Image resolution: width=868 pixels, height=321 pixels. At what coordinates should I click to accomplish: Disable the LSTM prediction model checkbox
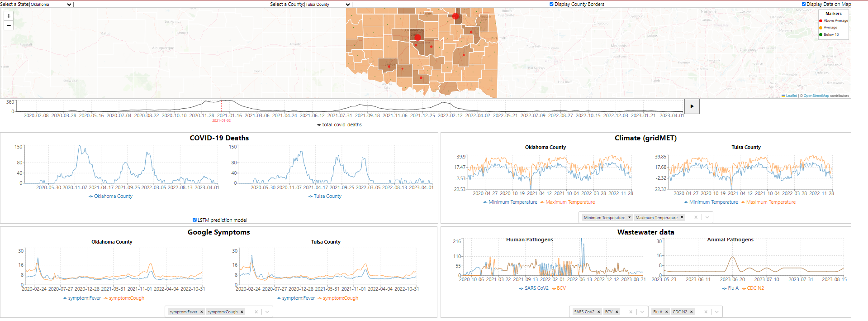point(195,220)
